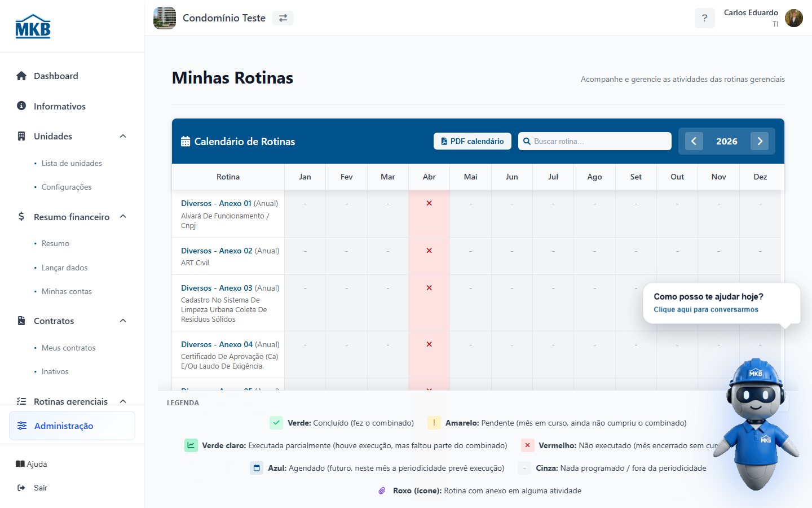Click the Dashboard home icon

(21, 76)
